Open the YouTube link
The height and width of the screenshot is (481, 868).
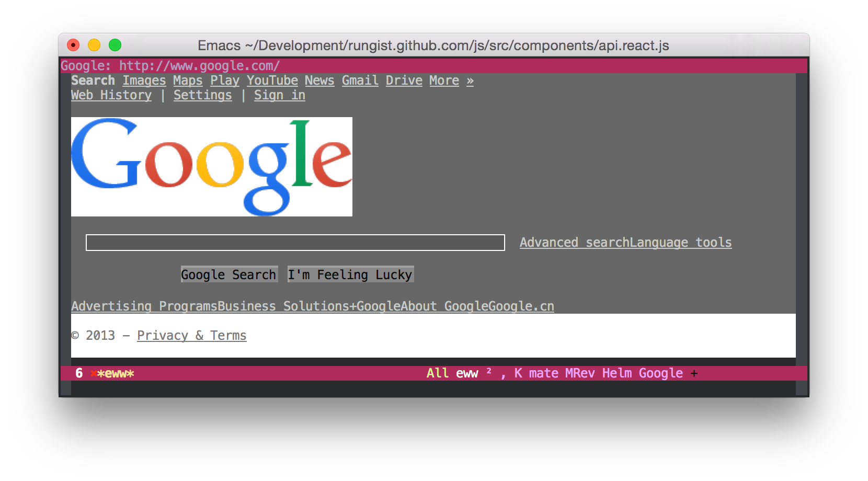point(272,81)
